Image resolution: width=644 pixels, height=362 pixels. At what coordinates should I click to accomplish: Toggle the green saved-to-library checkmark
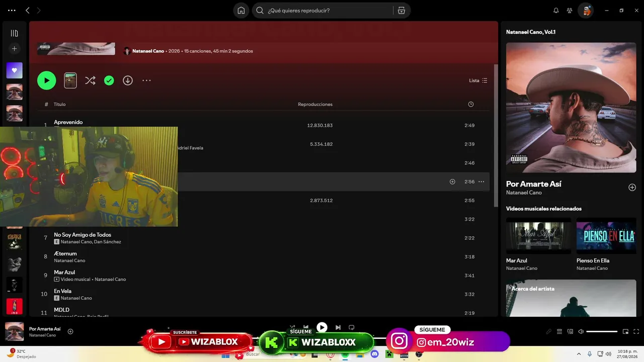(109, 80)
